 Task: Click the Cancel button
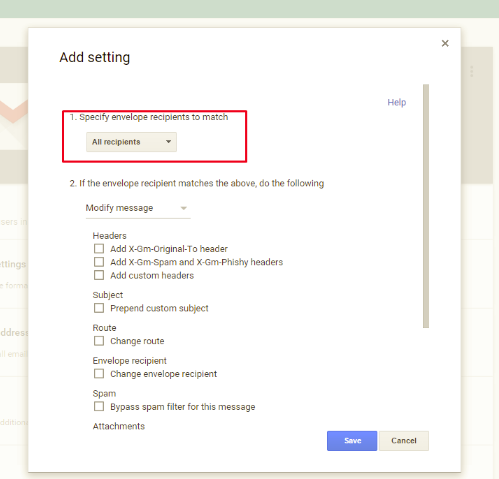(x=404, y=441)
